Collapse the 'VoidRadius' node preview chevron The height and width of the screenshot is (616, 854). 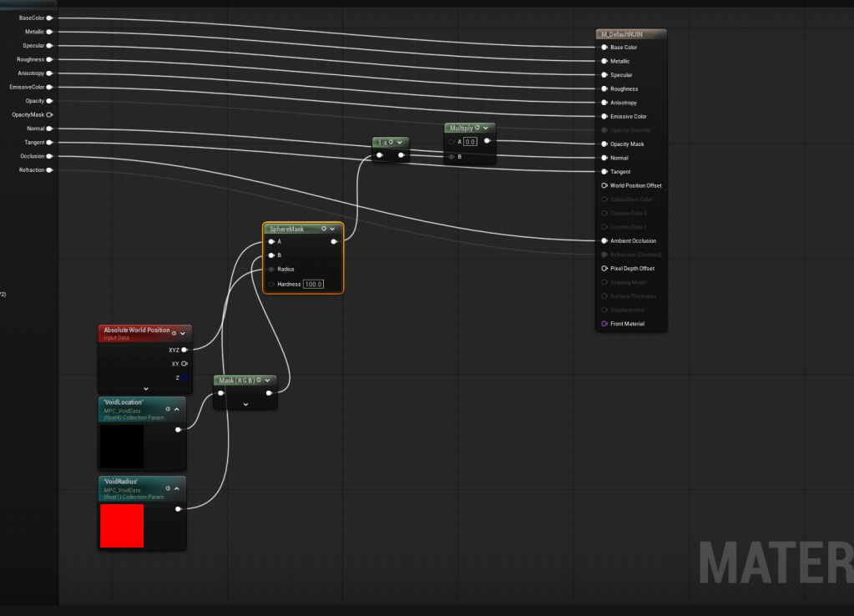click(x=176, y=488)
